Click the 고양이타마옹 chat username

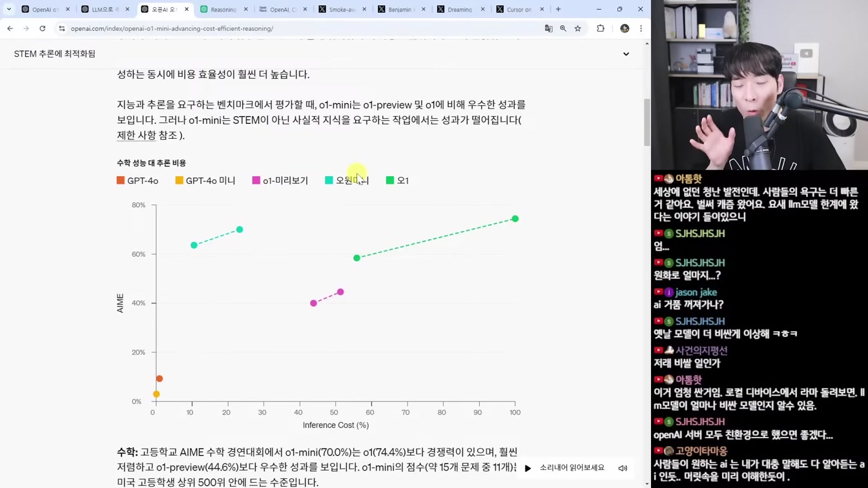(x=701, y=451)
